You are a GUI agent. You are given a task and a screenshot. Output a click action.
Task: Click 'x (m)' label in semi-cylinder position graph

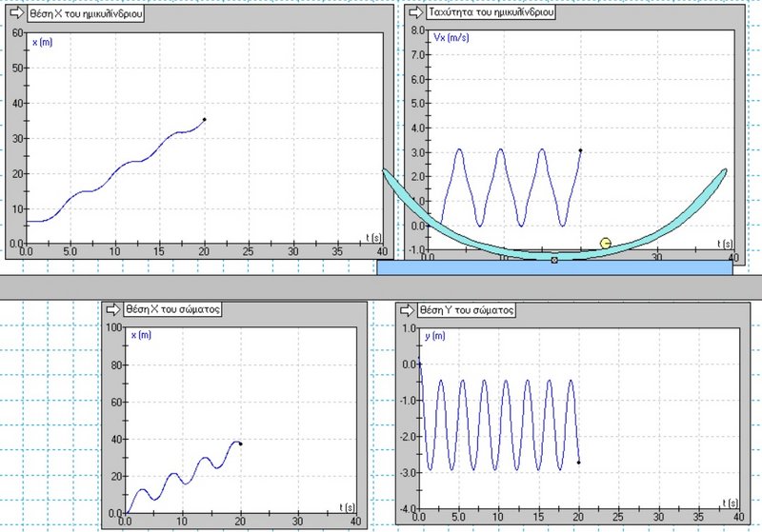[x=42, y=42]
